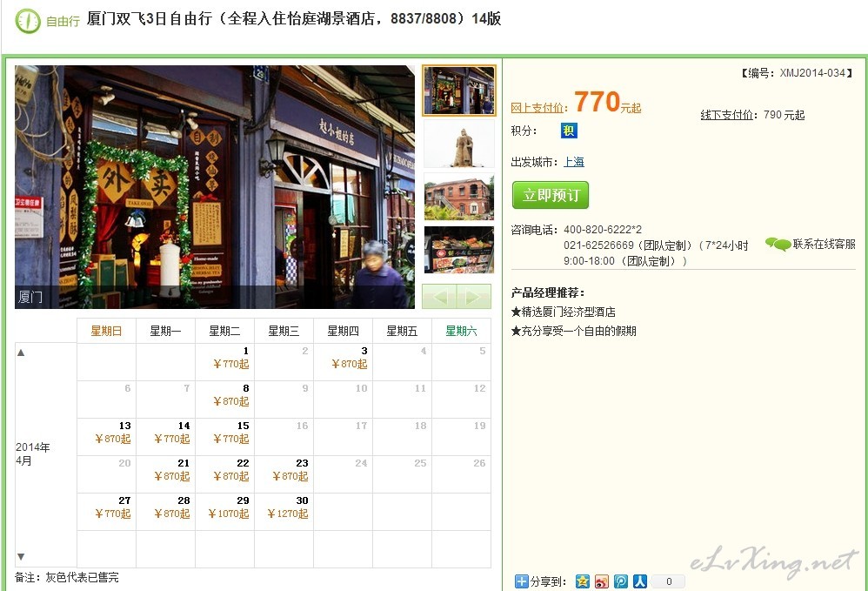Share to QQ Zone star icon
868x591 pixels.
pyautogui.click(x=583, y=581)
